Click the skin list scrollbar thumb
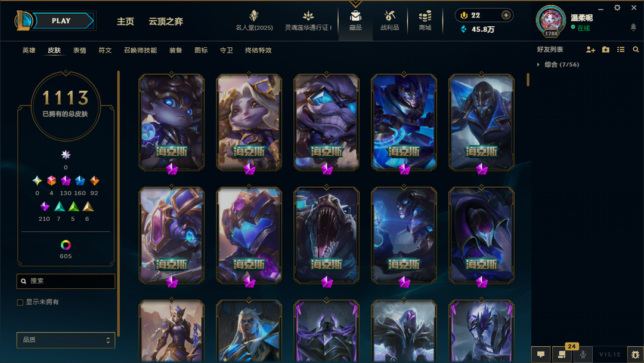 point(528,80)
